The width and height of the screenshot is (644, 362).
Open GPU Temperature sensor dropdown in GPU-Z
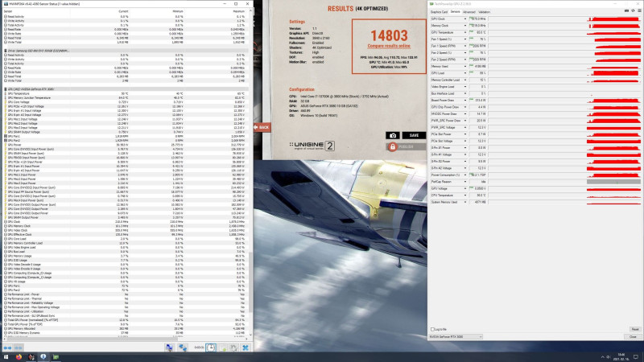[x=465, y=32]
